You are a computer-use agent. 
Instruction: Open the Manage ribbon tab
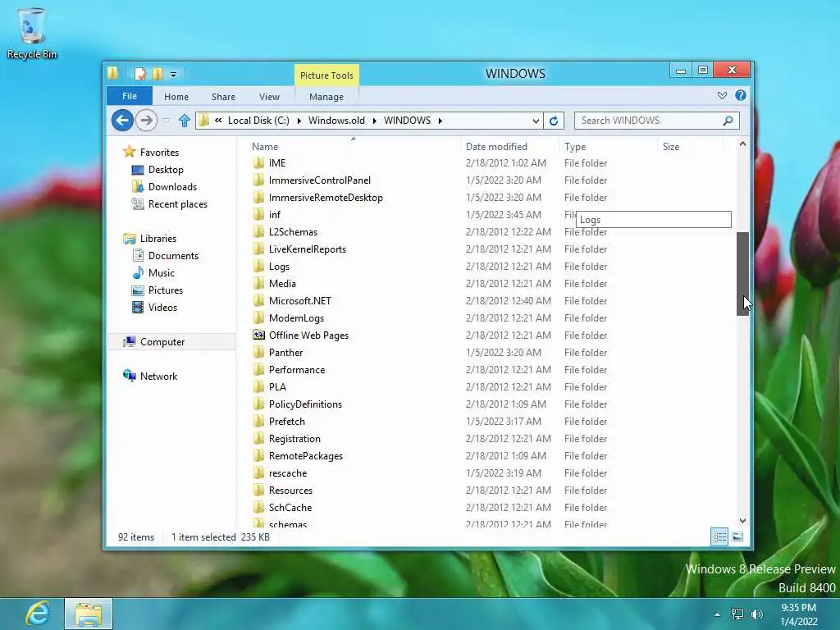click(326, 97)
